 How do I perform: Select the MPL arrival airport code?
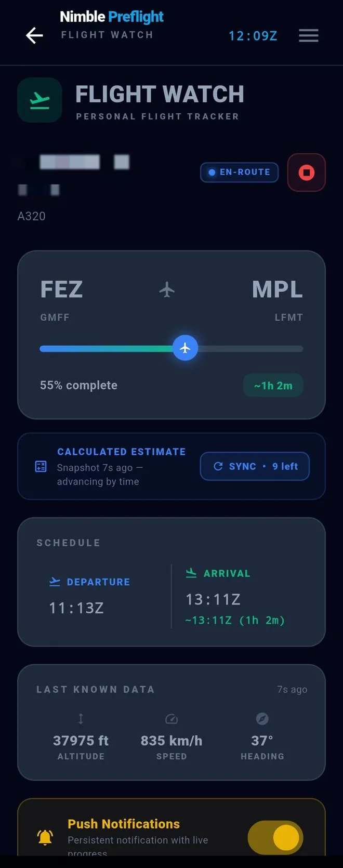point(278,290)
